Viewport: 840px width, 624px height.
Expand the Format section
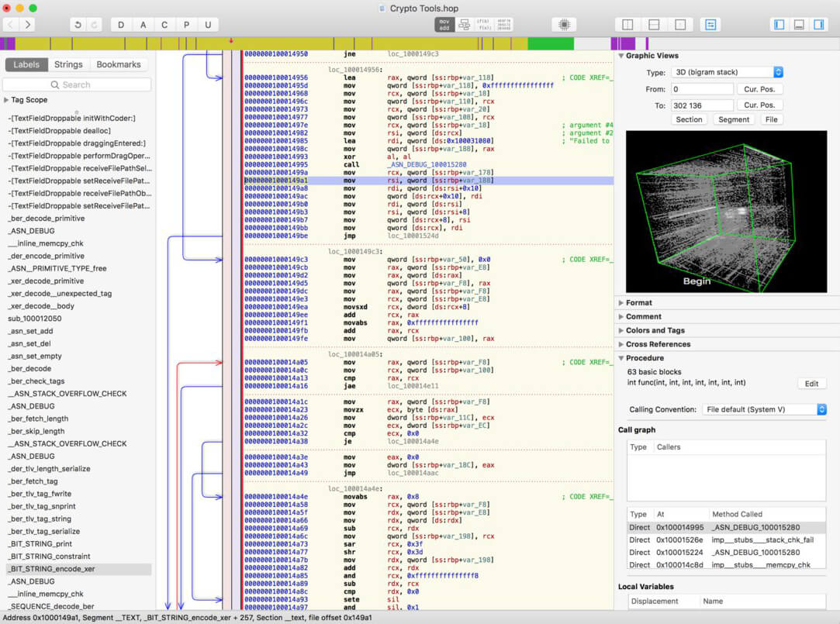(621, 303)
